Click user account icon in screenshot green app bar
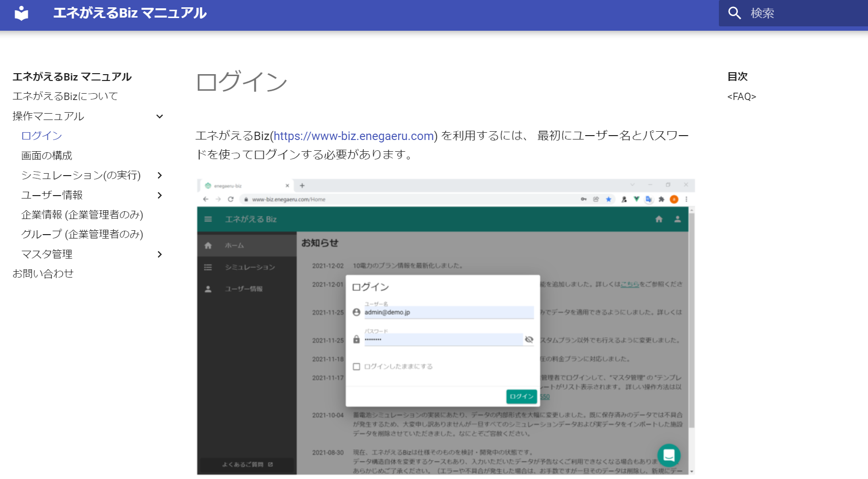868x479 pixels. click(677, 219)
